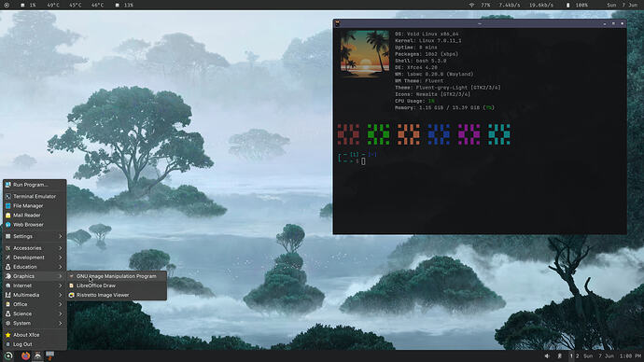
Task: Click the red color block in terminal
Action: [x=348, y=134]
